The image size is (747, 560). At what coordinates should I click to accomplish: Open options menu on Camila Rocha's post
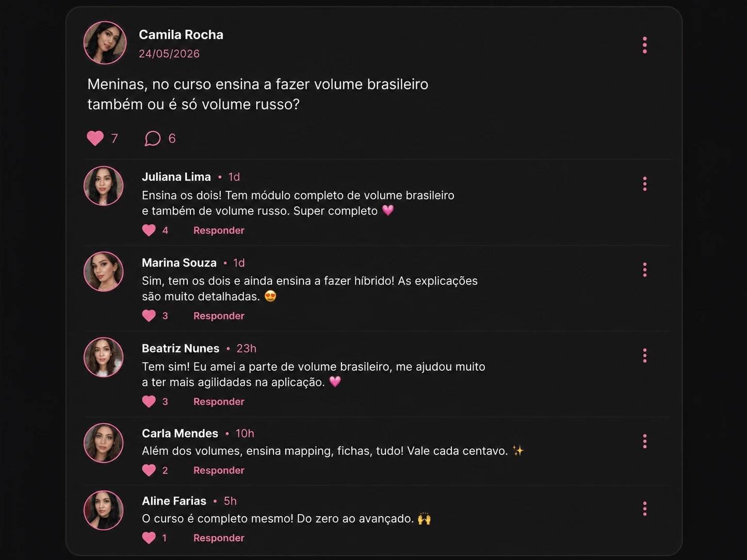tap(644, 45)
